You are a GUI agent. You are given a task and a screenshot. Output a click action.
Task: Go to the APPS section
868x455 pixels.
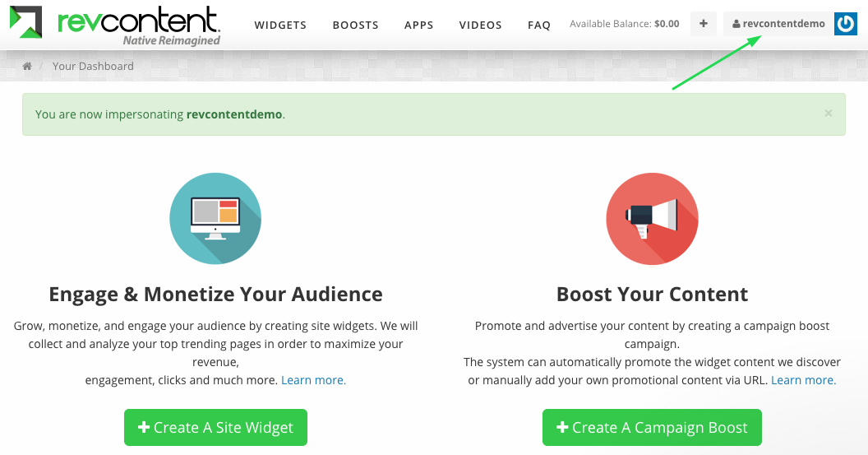point(418,25)
